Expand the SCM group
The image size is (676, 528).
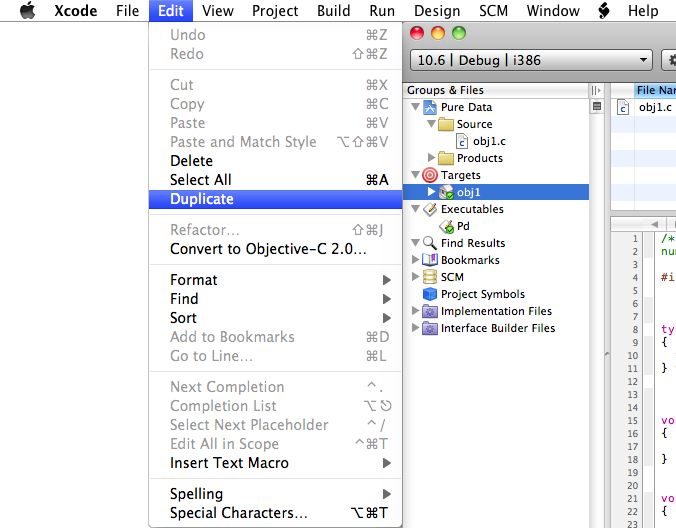pos(415,276)
